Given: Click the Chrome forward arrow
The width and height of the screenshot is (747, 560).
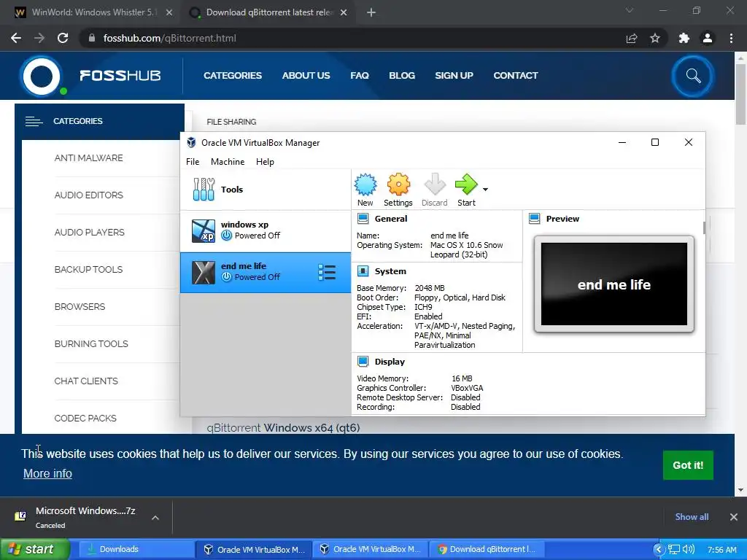Looking at the screenshot, I should [x=39, y=38].
